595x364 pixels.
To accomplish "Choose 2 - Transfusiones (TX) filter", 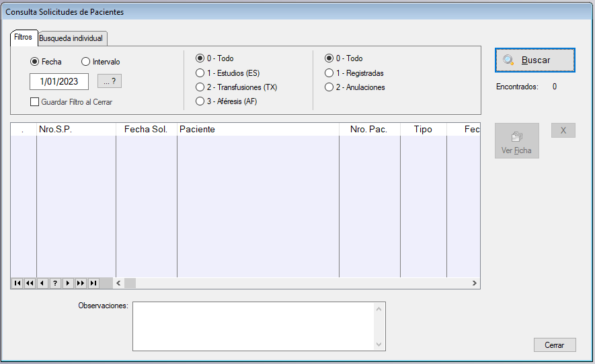I will pos(200,87).
